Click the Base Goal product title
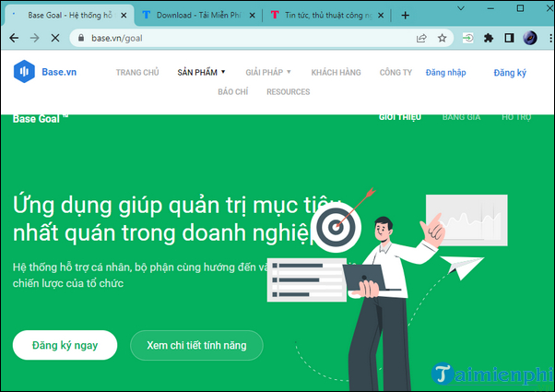 point(40,119)
